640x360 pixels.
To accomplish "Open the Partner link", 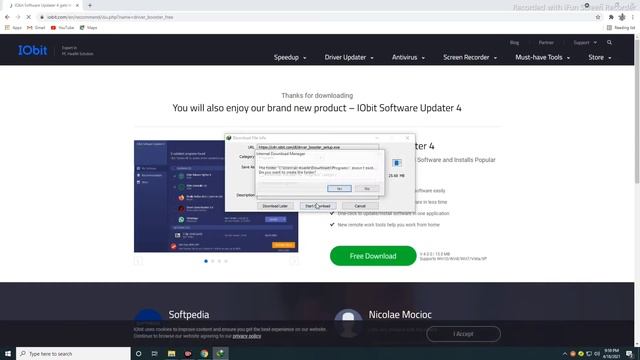I will [546, 42].
